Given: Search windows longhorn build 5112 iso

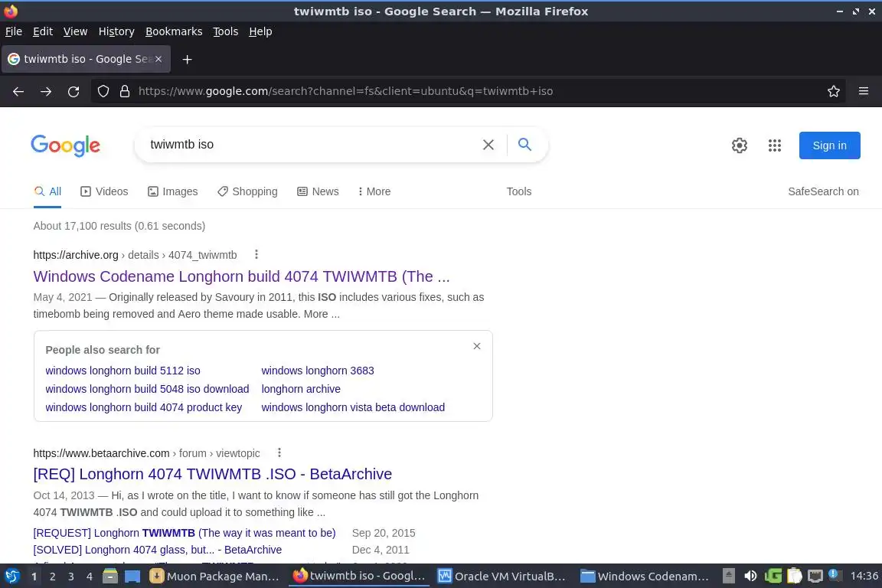Looking at the screenshot, I should click(122, 371).
